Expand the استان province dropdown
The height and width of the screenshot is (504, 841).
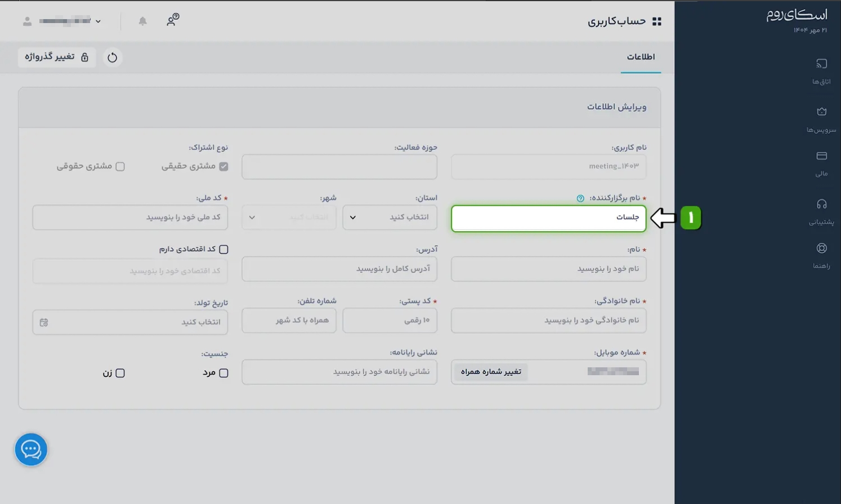(x=390, y=218)
